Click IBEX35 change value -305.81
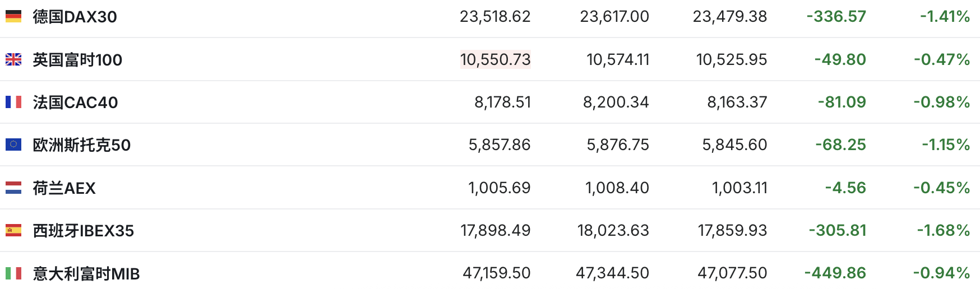This screenshot has height=289, width=980. coord(837,230)
